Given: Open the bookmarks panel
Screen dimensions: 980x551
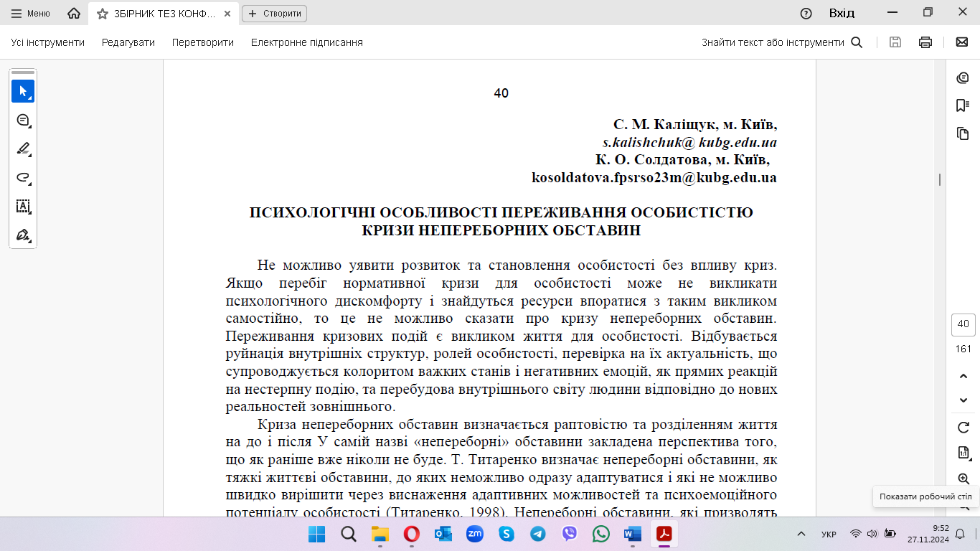Looking at the screenshot, I should click(962, 105).
